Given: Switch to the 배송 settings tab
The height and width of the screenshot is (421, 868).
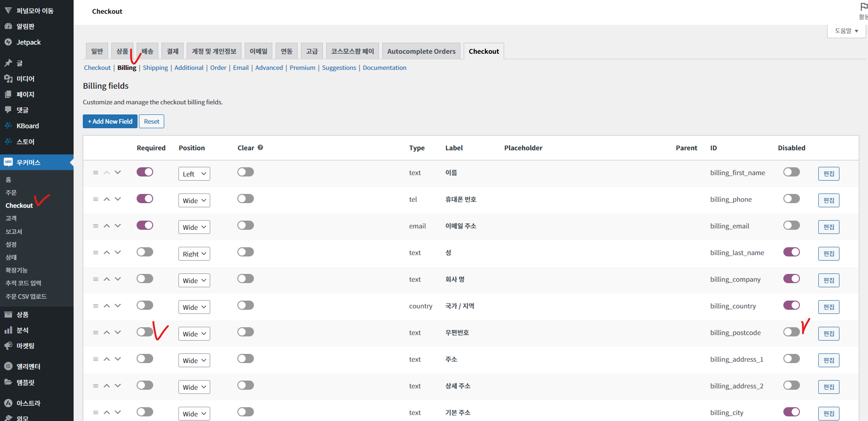Looking at the screenshot, I should (147, 51).
